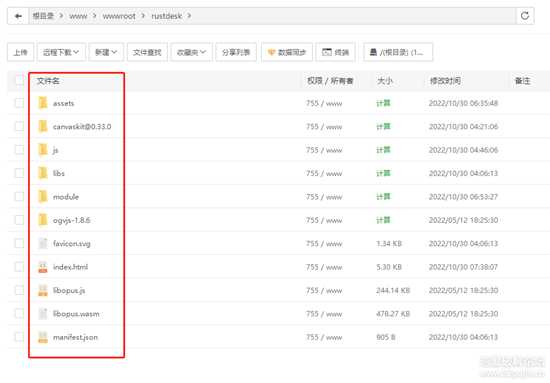Open the 分享列表 share list
This screenshot has width=550, height=383.
point(236,52)
